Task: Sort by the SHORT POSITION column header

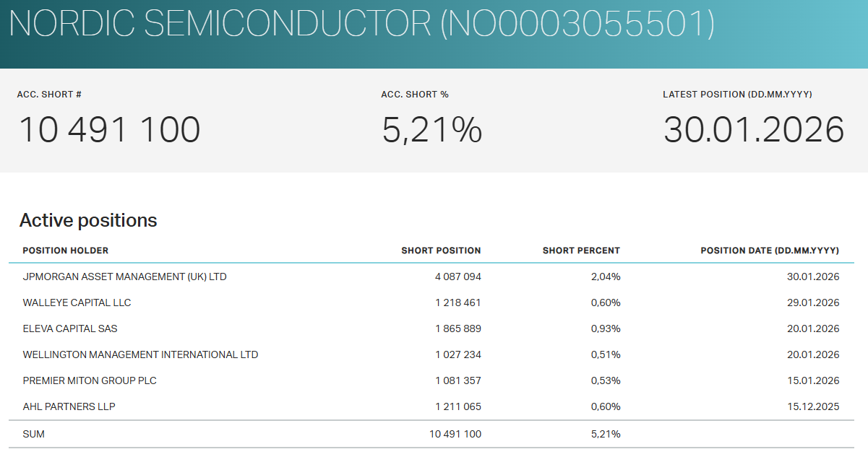Action: tap(441, 251)
